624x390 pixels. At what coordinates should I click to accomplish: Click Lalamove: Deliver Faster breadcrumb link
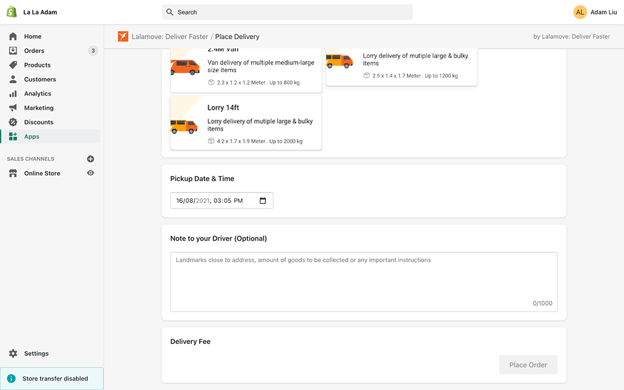click(170, 37)
